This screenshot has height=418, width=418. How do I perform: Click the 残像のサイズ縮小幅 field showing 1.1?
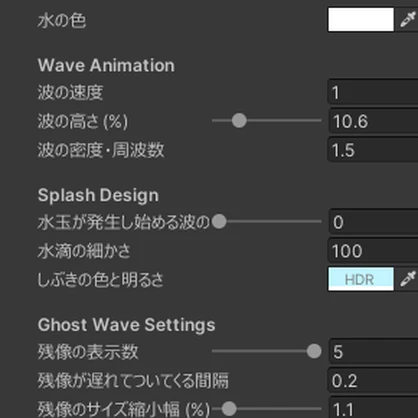[x=374, y=408]
